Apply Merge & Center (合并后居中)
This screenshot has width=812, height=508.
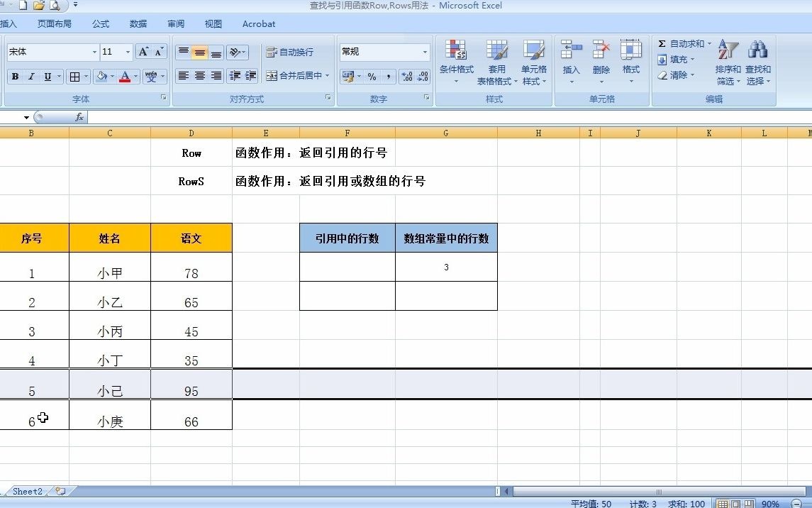[x=293, y=76]
